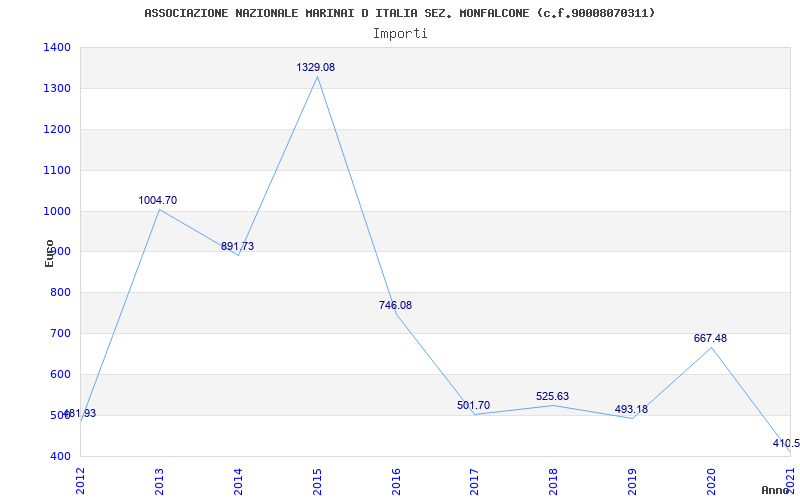The height and width of the screenshot is (500, 800).
Task: Click the chart title ASSOCIAZIONE NAZIONALE MARINAI
Action: coord(400,13)
